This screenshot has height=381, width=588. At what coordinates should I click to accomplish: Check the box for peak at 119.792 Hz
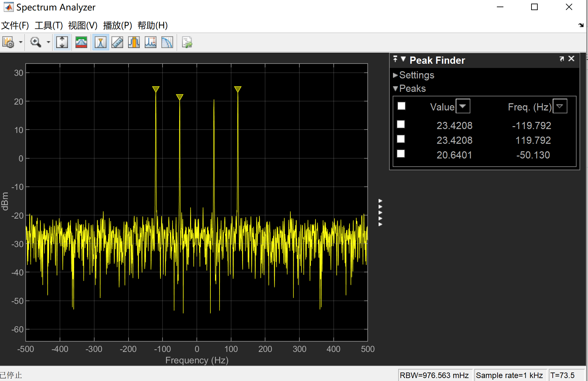(401, 139)
